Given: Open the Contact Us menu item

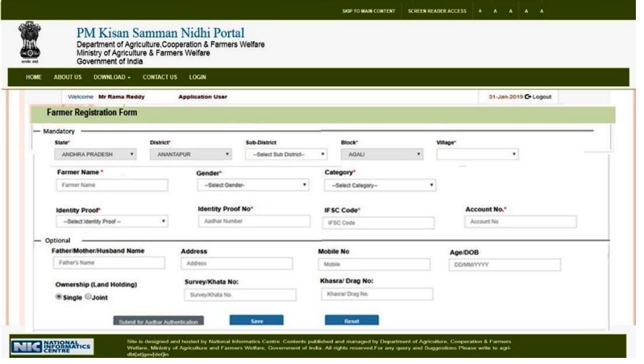Looking at the screenshot, I should tap(159, 77).
